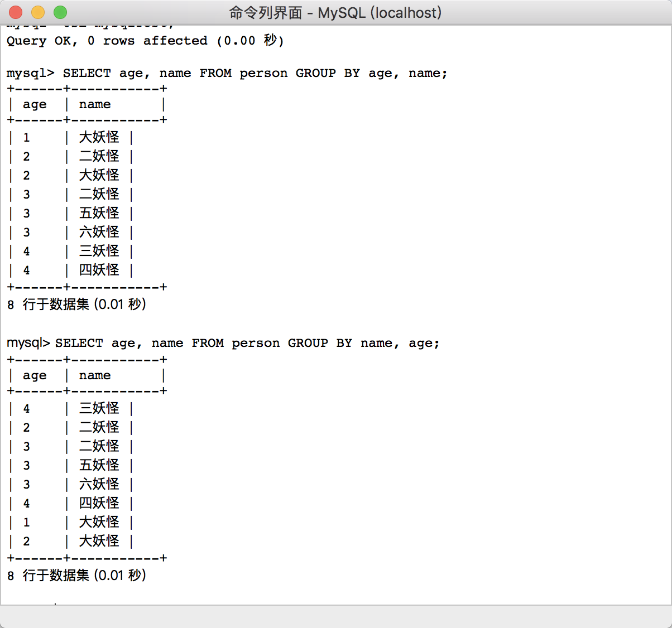Select "age" header in second result table
This screenshot has width=672, height=628.
click(x=35, y=375)
